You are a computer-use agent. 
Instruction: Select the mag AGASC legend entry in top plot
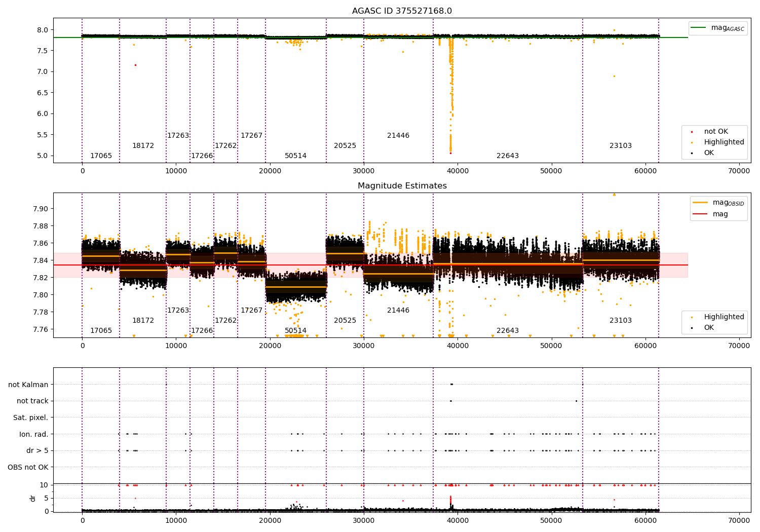(717, 28)
